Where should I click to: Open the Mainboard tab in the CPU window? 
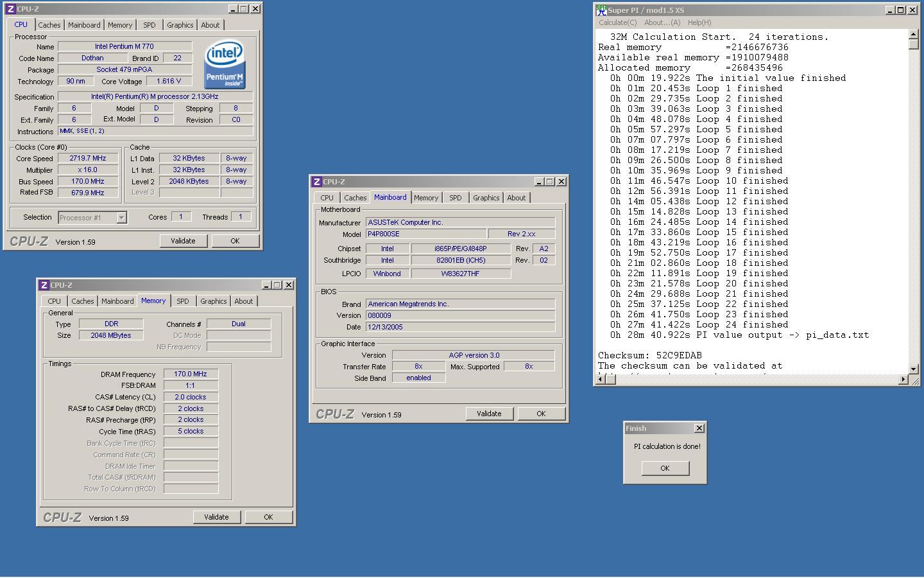(84, 25)
